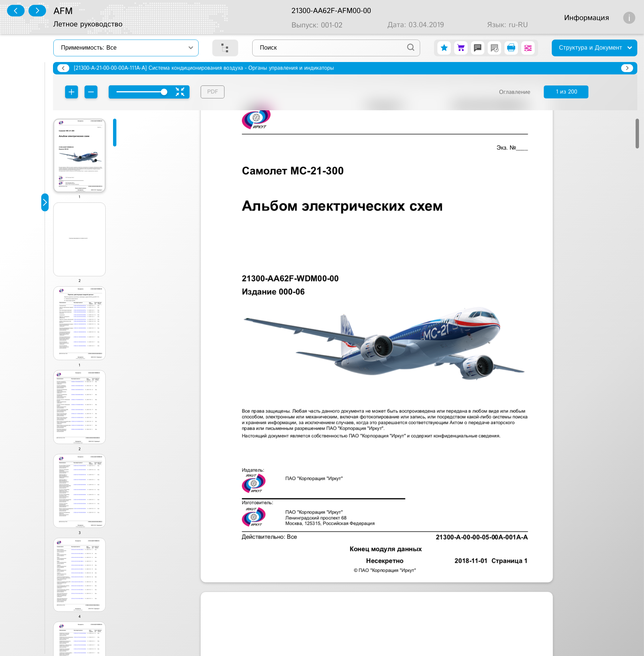Click the Издание 000-06 text

coord(273,292)
